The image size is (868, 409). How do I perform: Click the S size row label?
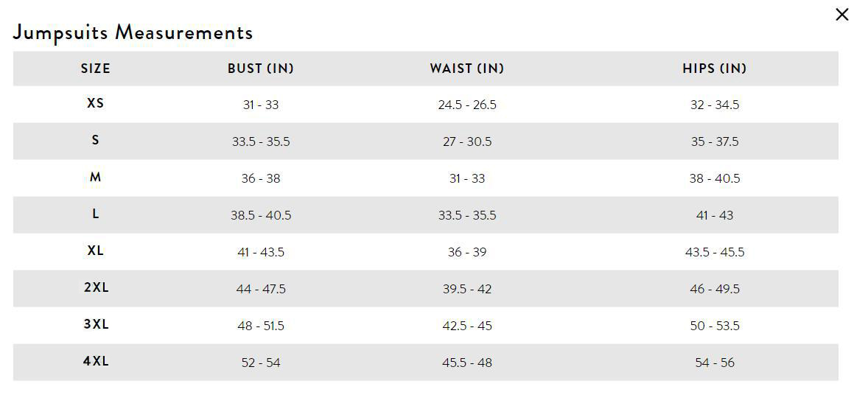point(96,140)
